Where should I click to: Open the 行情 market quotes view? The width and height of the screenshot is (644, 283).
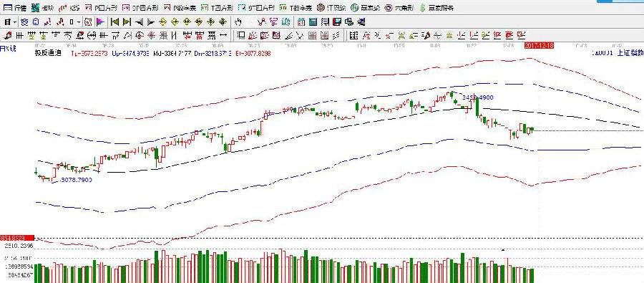click(x=14, y=8)
